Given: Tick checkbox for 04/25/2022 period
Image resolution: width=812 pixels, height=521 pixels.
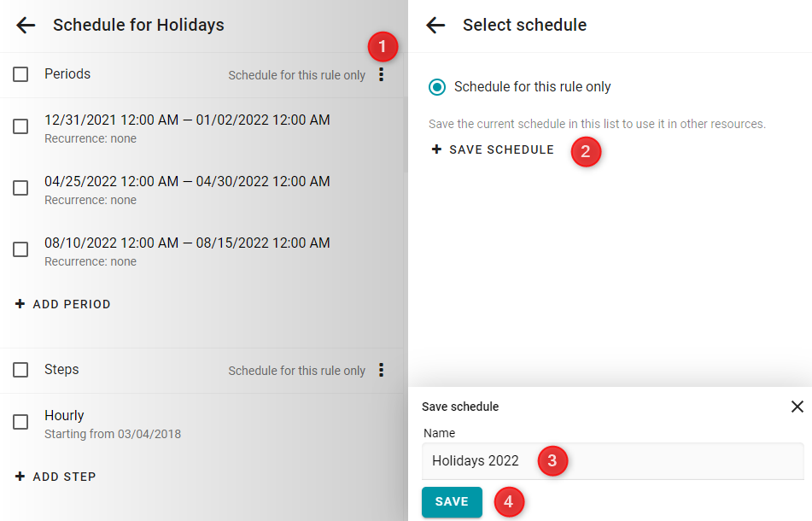Looking at the screenshot, I should 20,188.
